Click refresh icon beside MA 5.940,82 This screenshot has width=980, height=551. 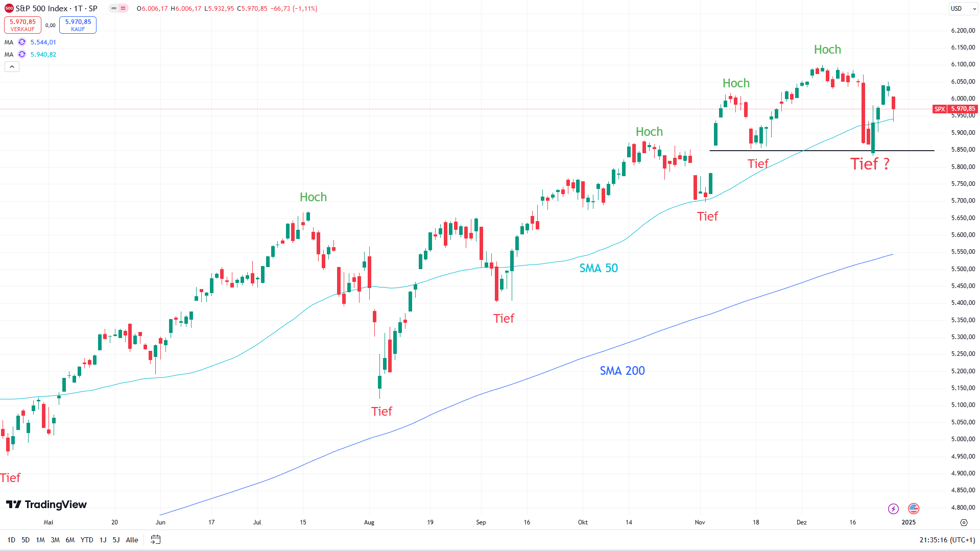(22, 55)
